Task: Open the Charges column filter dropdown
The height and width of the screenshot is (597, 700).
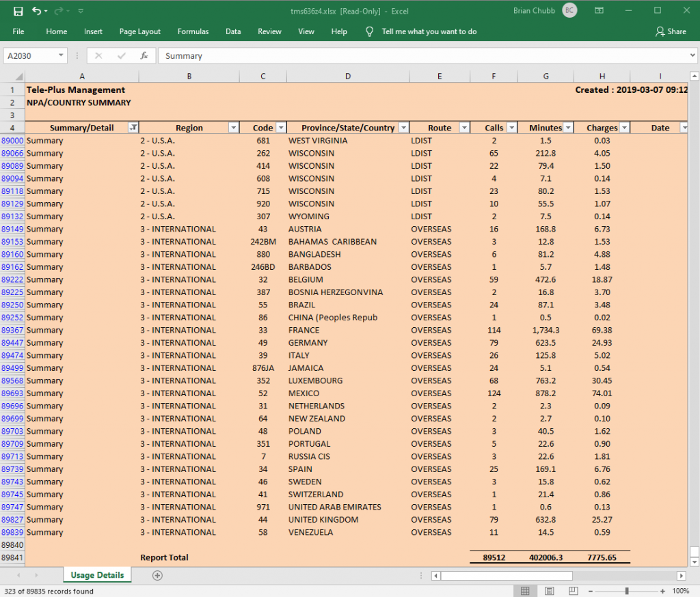Action: point(623,128)
